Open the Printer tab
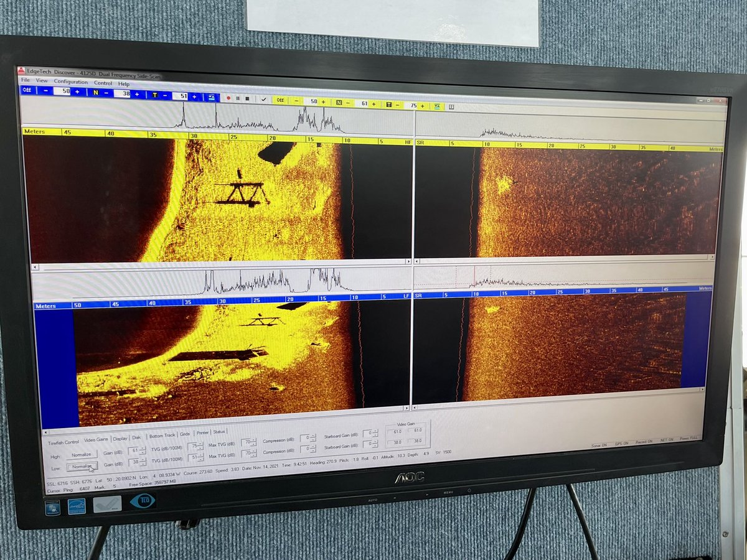The image size is (747, 560). [202, 433]
